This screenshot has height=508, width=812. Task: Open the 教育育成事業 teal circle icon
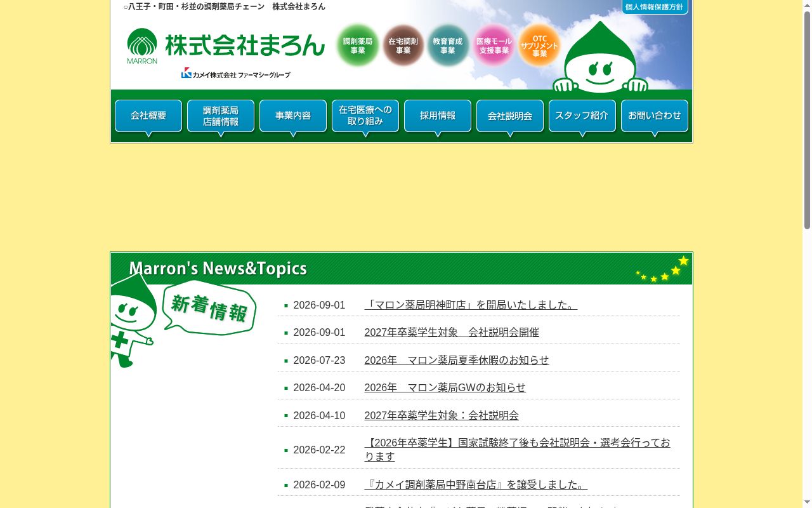coord(448,46)
